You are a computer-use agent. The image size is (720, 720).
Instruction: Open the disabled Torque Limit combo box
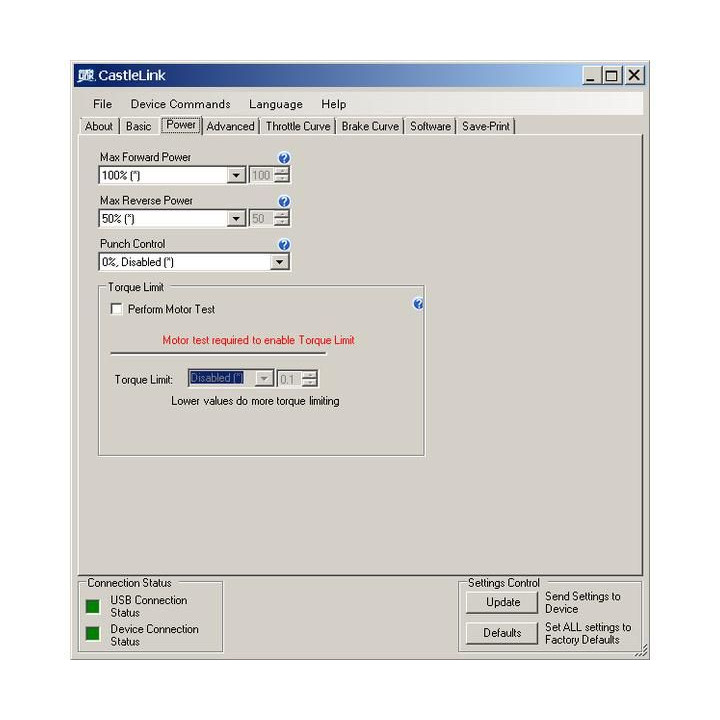click(231, 378)
